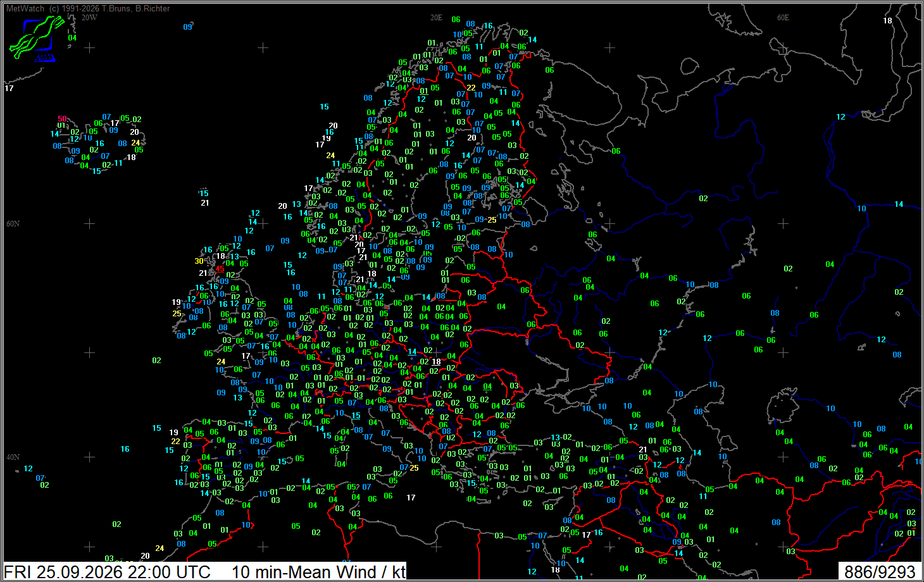Click the 20W longitude label
The height and width of the screenshot is (582, 924).
point(89,18)
